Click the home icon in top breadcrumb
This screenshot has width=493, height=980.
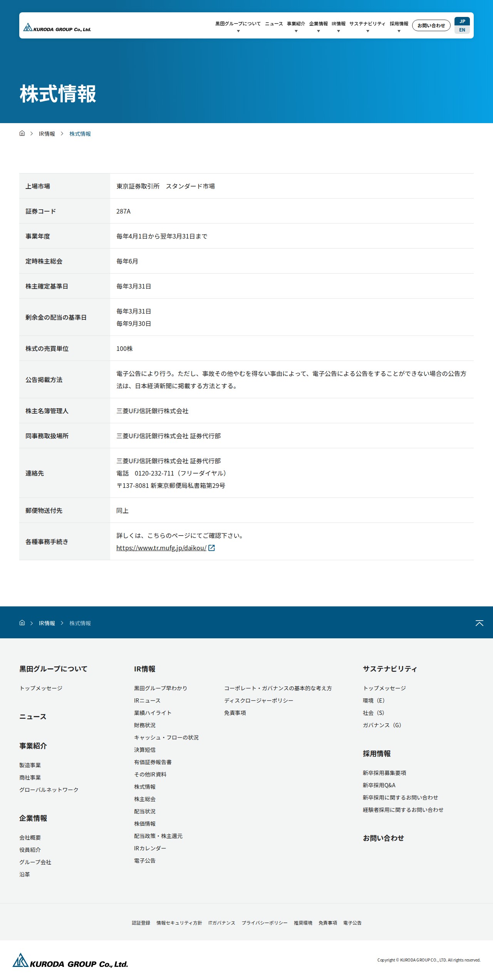click(x=22, y=134)
